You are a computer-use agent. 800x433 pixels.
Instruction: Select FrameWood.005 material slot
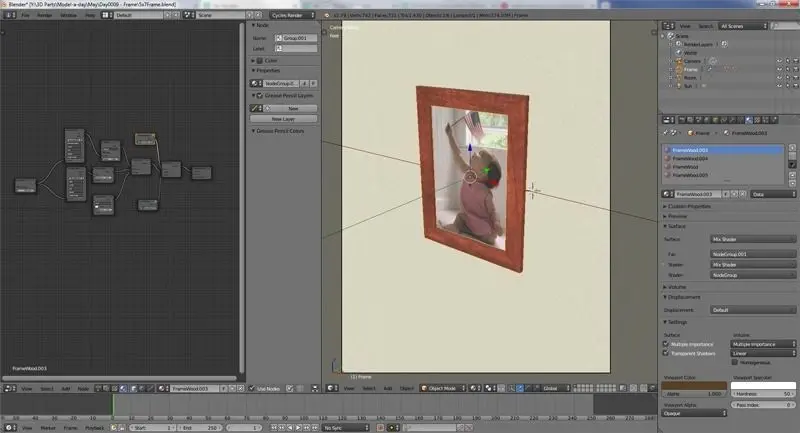[x=723, y=175]
